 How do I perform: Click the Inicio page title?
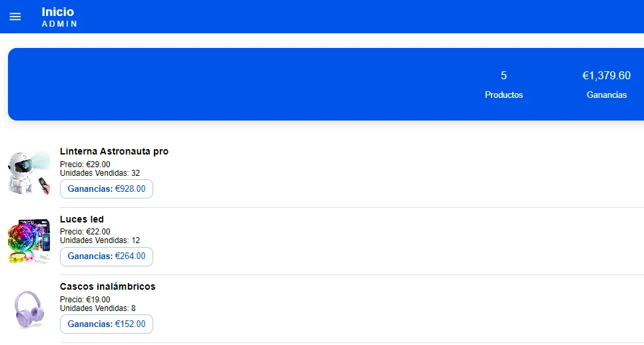pos(58,12)
